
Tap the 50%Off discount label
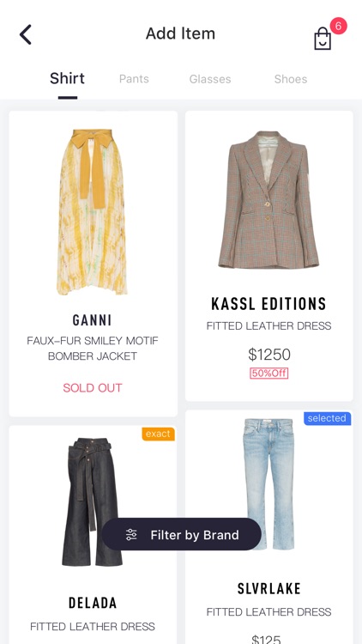268,374
